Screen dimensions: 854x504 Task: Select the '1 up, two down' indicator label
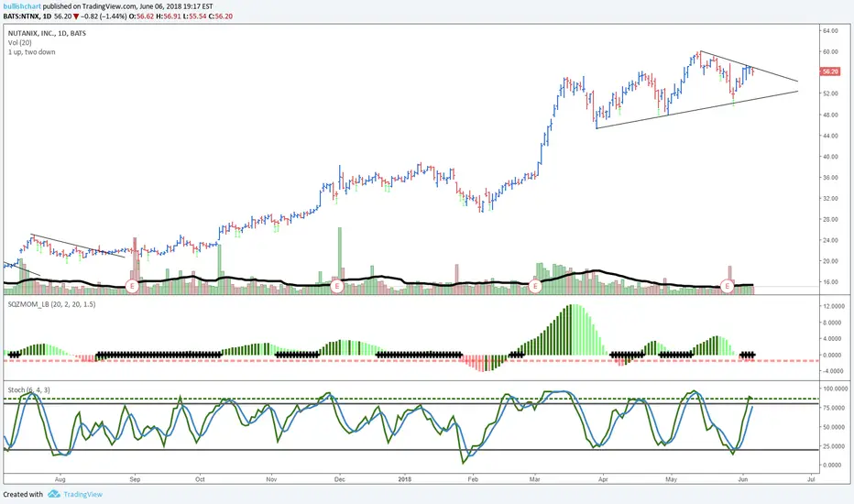pyautogui.click(x=31, y=51)
